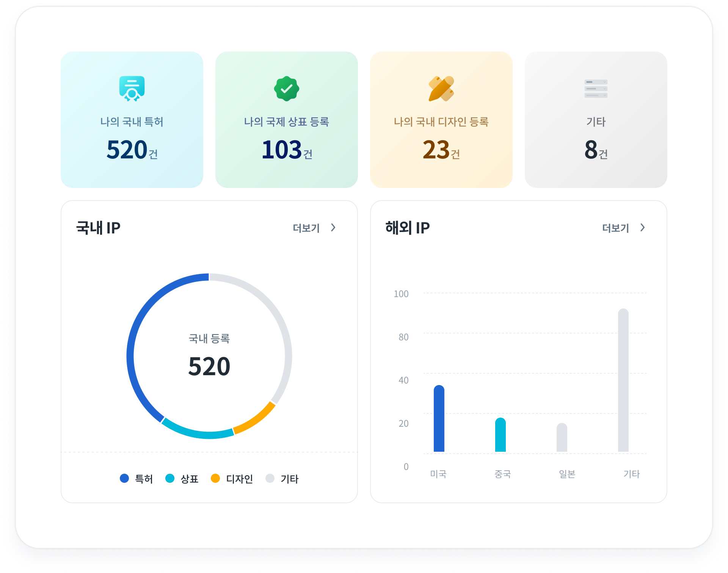The width and height of the screenshot is (728, 573).
Task: Open the 나의 국내 디자인 등록 card
Action: (441, 120)
